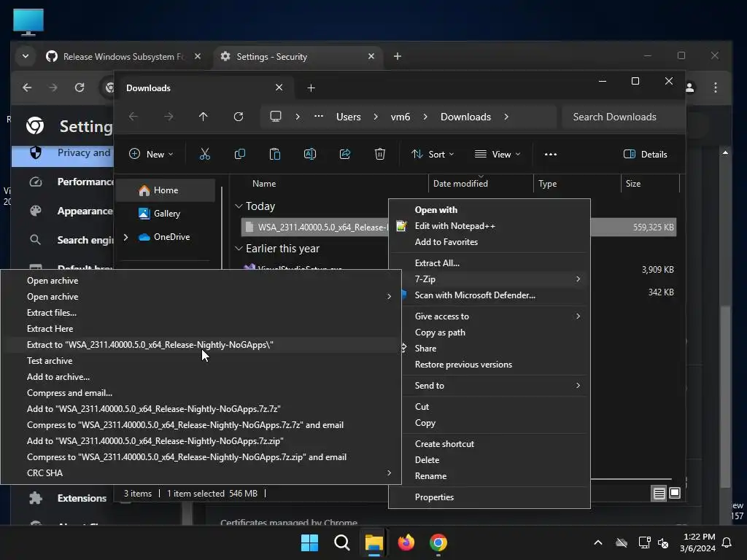Switch to the large thumbnails view icon in status bar
747x560 pixels.
(x=675, y=494)
